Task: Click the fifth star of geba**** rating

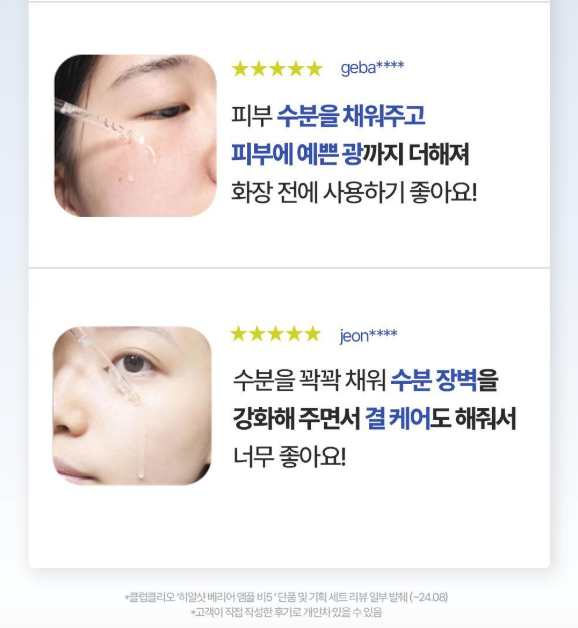Action: click(314, 69)
